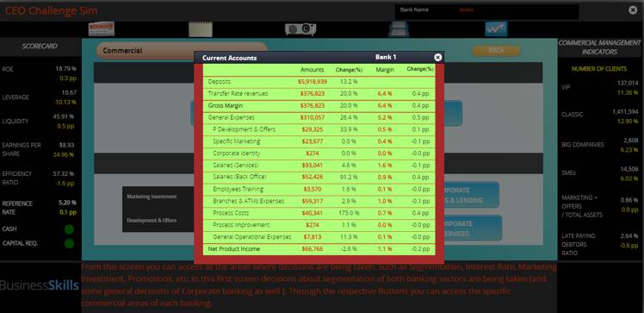Viewport: 644px width, 313px height.
Task: Check the green CASH status indicator
Action: point(69,229)
